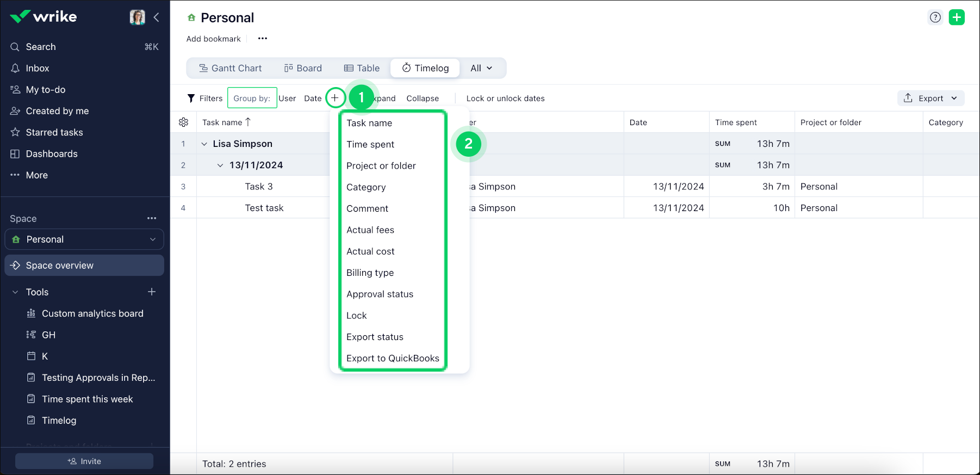Viewport: 980px width, 475px height.
Task: Open the Space section three-dot menu
Action: pos(152,219)
